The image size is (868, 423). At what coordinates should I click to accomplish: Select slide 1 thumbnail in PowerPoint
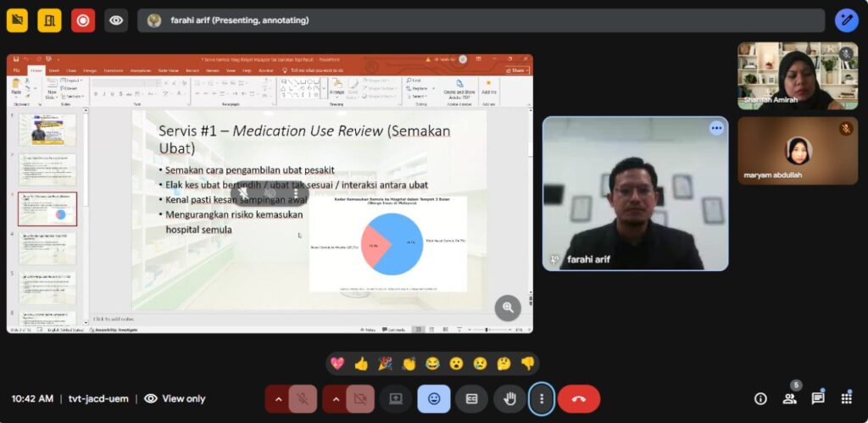click(47, 130)
